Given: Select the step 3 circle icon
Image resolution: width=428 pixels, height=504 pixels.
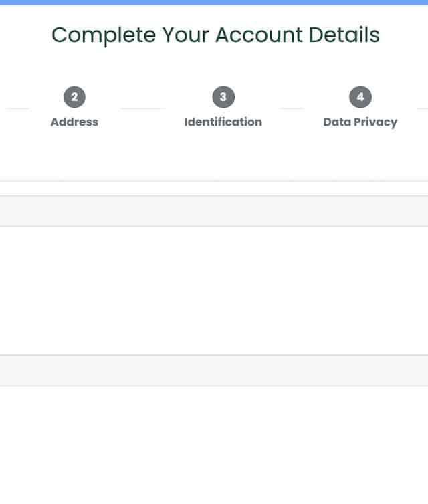Looking at the screenshot, I should (223, 98).
